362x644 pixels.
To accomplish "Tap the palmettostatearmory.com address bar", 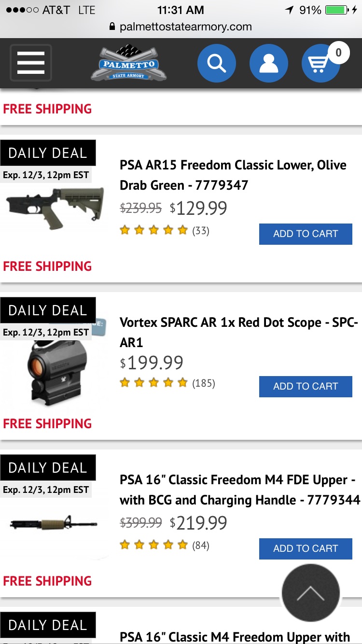I will pos(181,27).
